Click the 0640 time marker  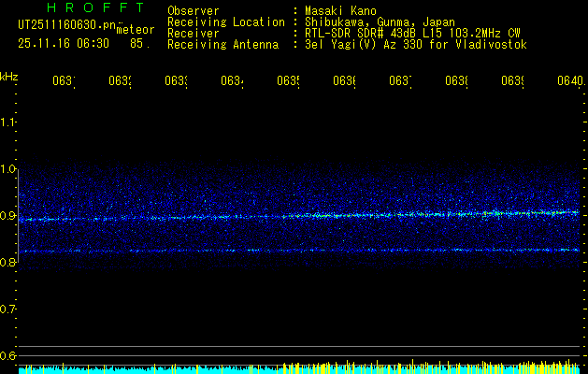tap(571, 80)
